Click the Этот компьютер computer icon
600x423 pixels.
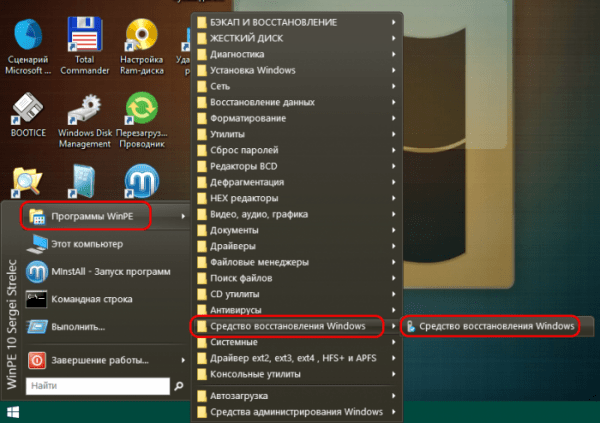pos(37,244)
